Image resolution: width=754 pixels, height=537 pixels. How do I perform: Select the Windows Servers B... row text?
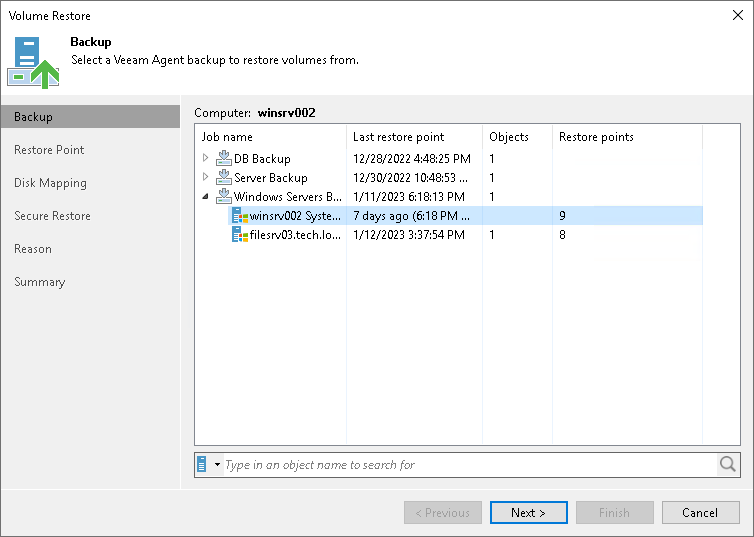pos(288,197)
